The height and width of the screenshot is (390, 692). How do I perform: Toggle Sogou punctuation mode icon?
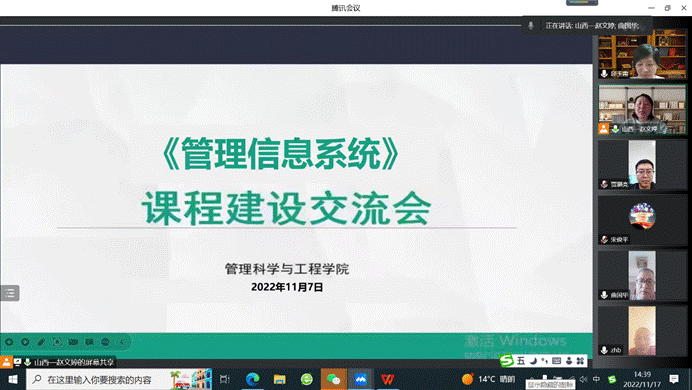click(x=545, y=361)
